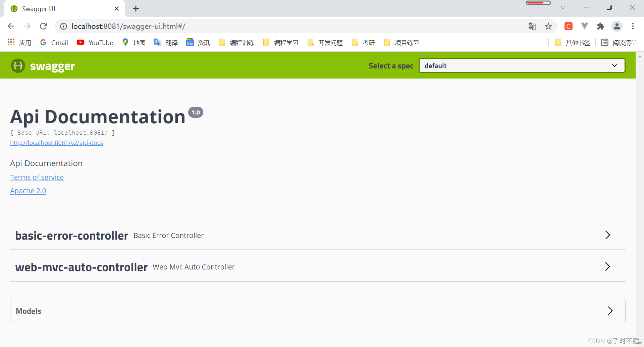Expand the basic-error-controller chevron
The image size is (644, 347).
tap(607, 235)
